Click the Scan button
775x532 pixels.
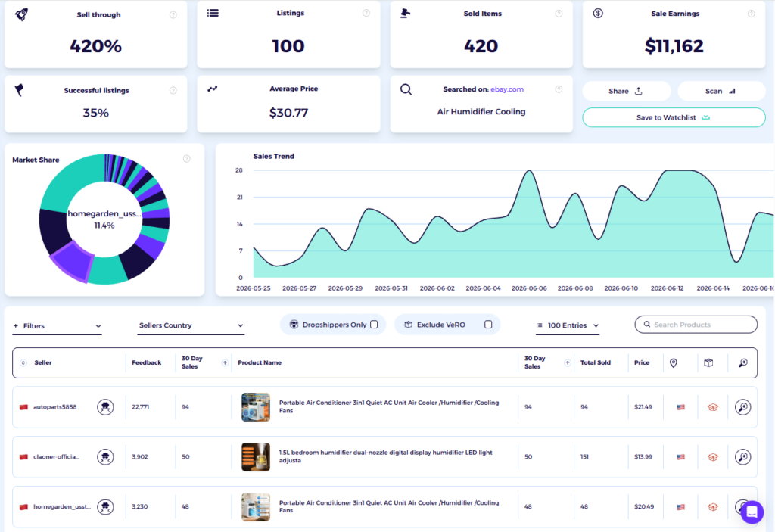721,91
